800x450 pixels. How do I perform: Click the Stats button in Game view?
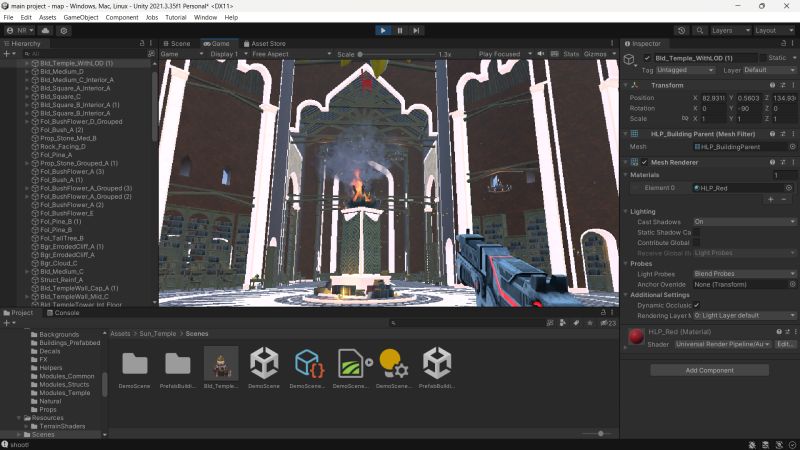click(571, 54)
